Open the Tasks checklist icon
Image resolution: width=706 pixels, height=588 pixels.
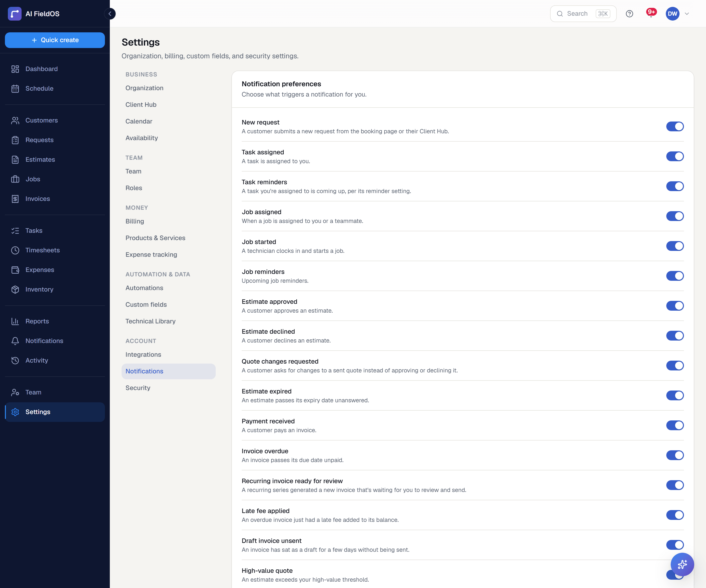click(x=15, y=231)
